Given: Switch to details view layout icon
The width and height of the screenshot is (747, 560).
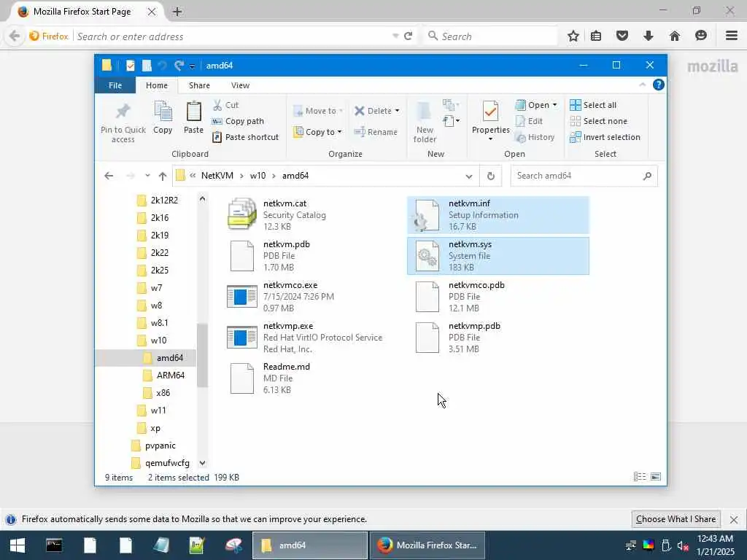Looking at the screenshot, I should [x=640, y=477].
